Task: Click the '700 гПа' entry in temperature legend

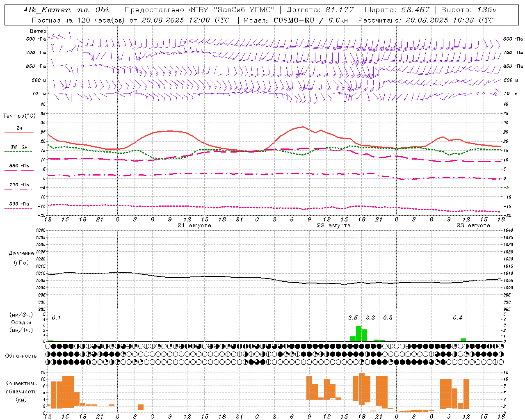Action: click(19, 185)
